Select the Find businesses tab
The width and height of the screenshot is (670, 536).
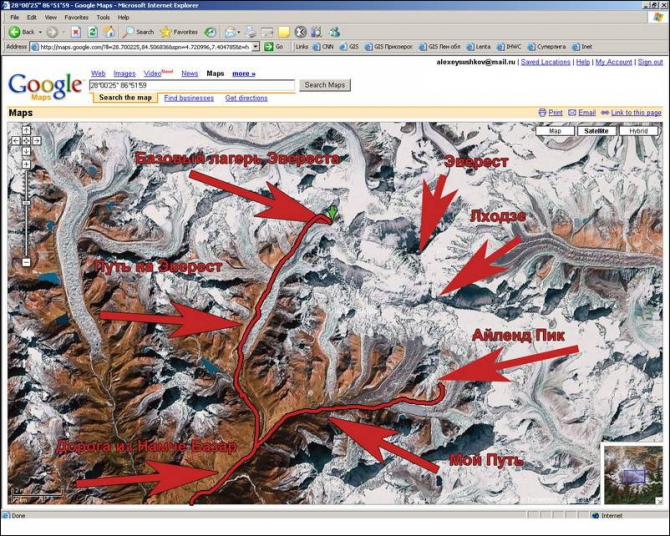point(189,98)
